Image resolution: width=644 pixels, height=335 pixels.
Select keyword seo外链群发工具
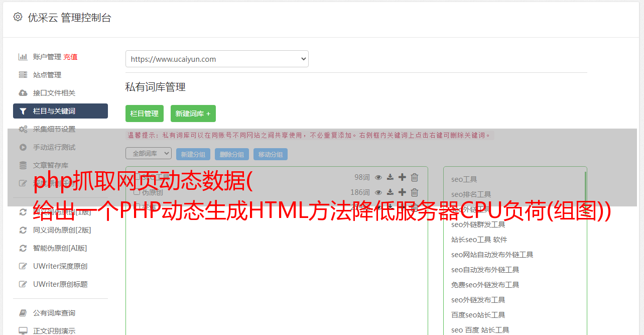pos(478,225)
